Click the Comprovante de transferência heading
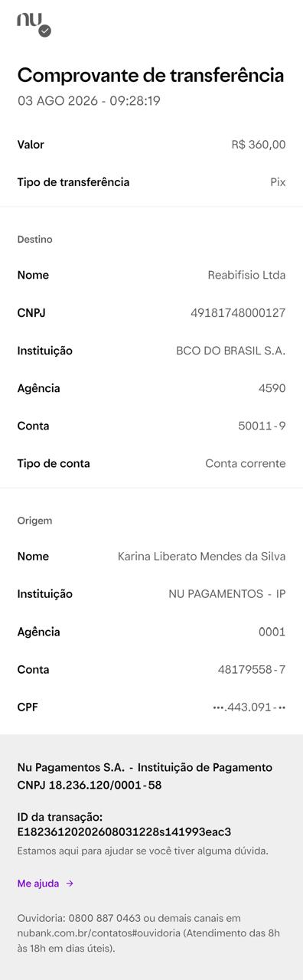303x980 pixels. coord(151,75)
